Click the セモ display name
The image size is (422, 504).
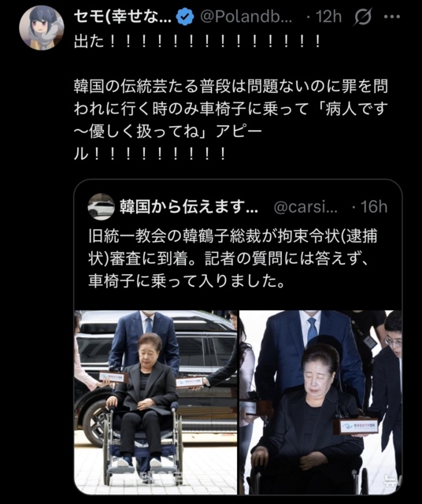click(123, 17)
